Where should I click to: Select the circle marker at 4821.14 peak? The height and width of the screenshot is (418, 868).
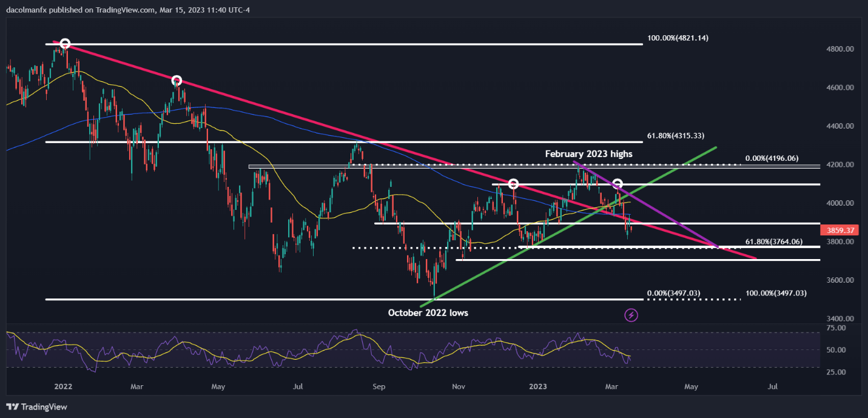[65, 44]
